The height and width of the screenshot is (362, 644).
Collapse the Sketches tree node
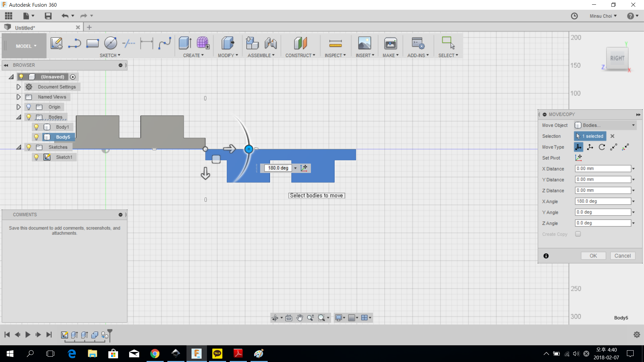(x=18, y=147)
